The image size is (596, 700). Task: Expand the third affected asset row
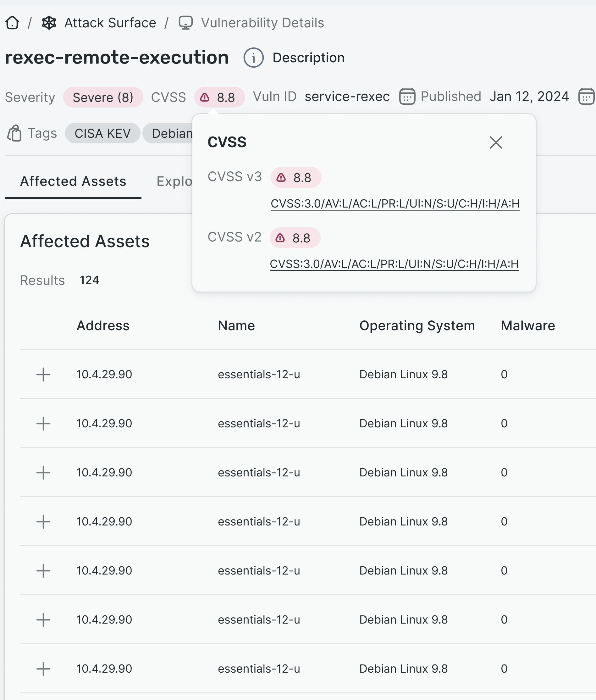tap(43, 472)
